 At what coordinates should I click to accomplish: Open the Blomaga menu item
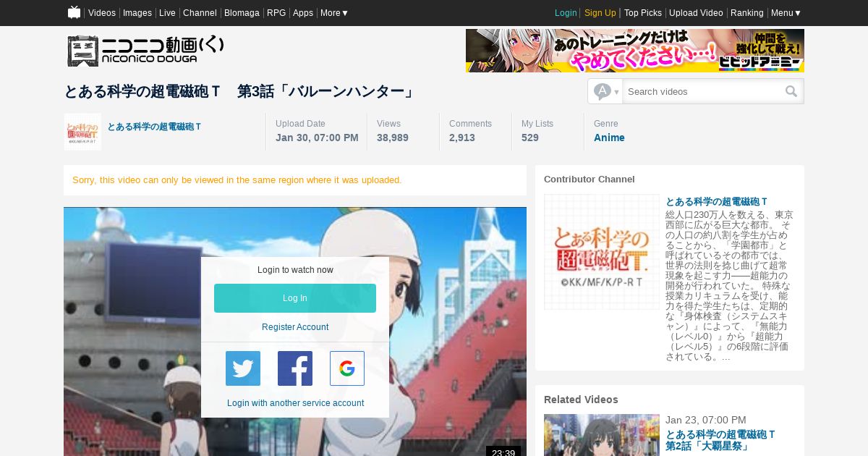[242, 13]
